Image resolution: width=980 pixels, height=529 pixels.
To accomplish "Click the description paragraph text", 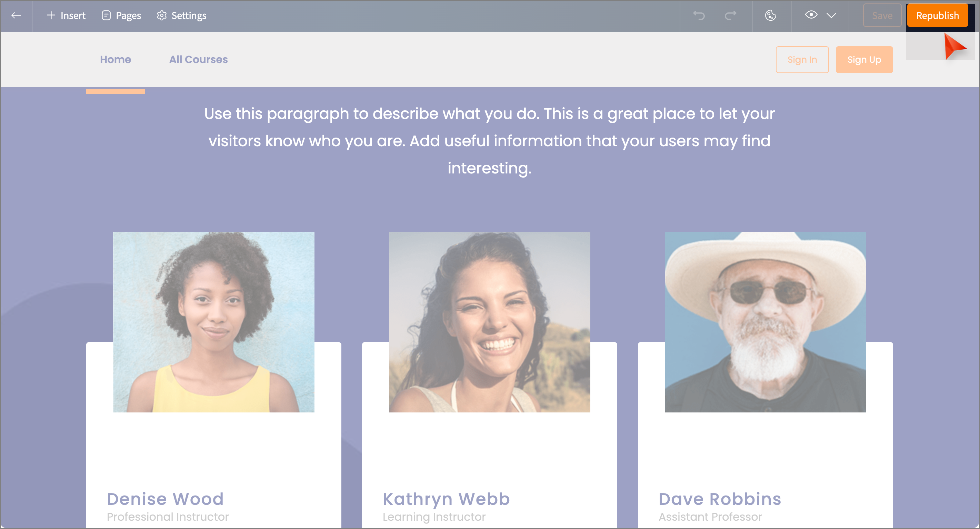I will 489,141.
